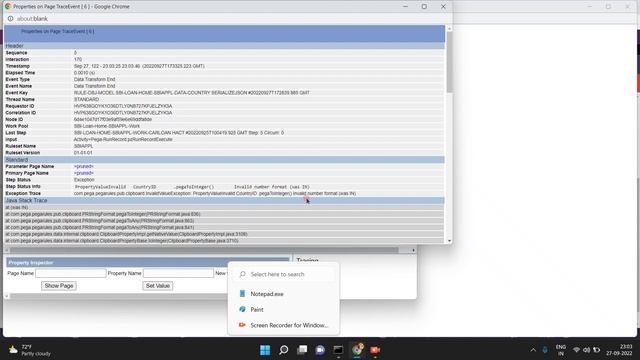Click the Notepad icon in the popup menu
This screenshot has height=360, width=640.
tap(242, 293)
